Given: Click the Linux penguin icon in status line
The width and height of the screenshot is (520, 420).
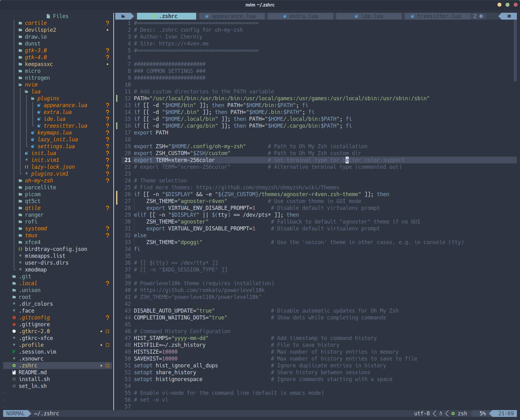Looking at the screenshot, I should [441, 413].
